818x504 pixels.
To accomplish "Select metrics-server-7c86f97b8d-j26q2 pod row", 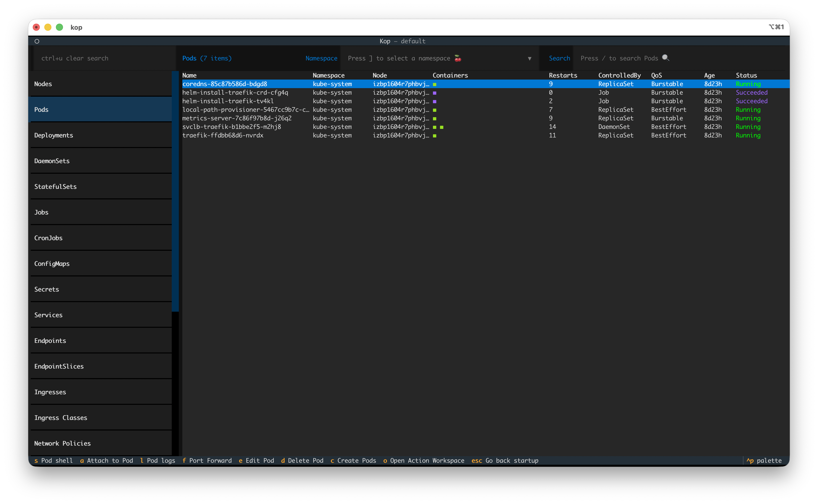I will 486,118.
